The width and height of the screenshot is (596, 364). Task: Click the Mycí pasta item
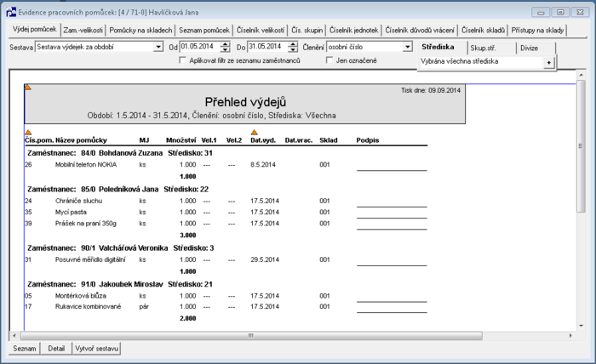coord(71,212)
